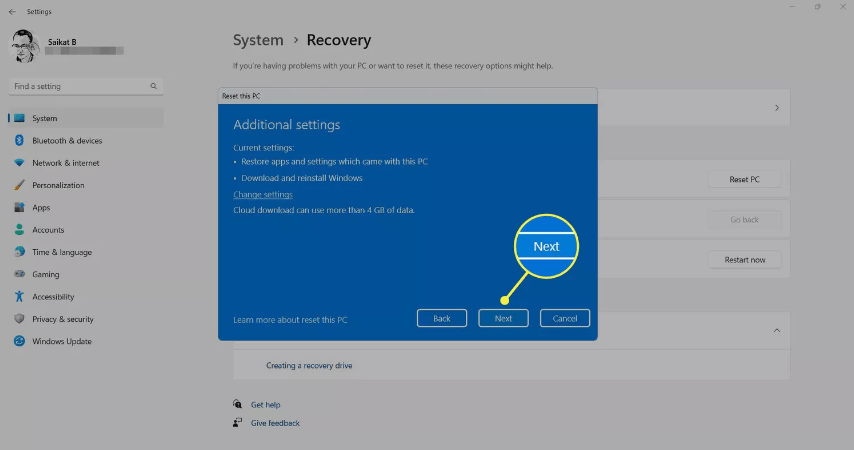Click the Give feedback link

tap(275, 423)
